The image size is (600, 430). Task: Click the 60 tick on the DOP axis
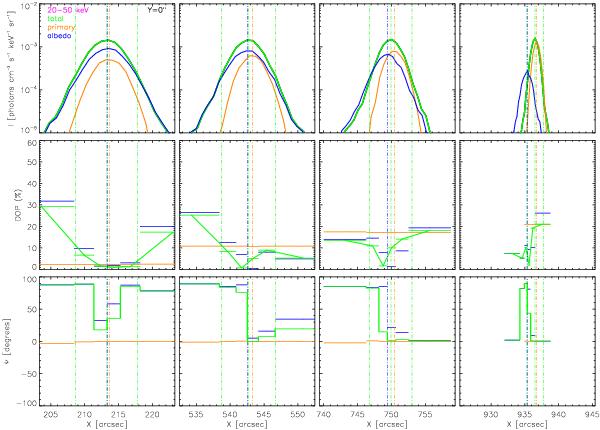30,144
